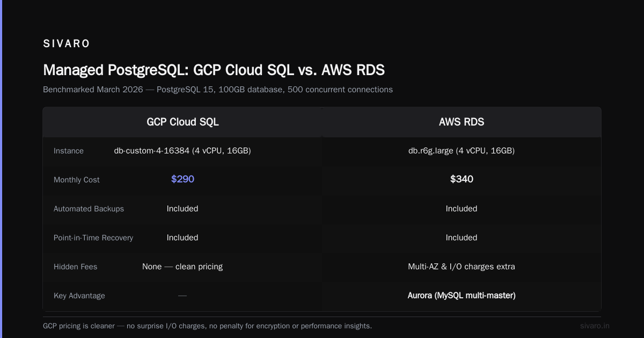This screenshot has height=338, width=644.
Task: Select the db-custom-4-16384 instance value
Action: coord(182,151)
